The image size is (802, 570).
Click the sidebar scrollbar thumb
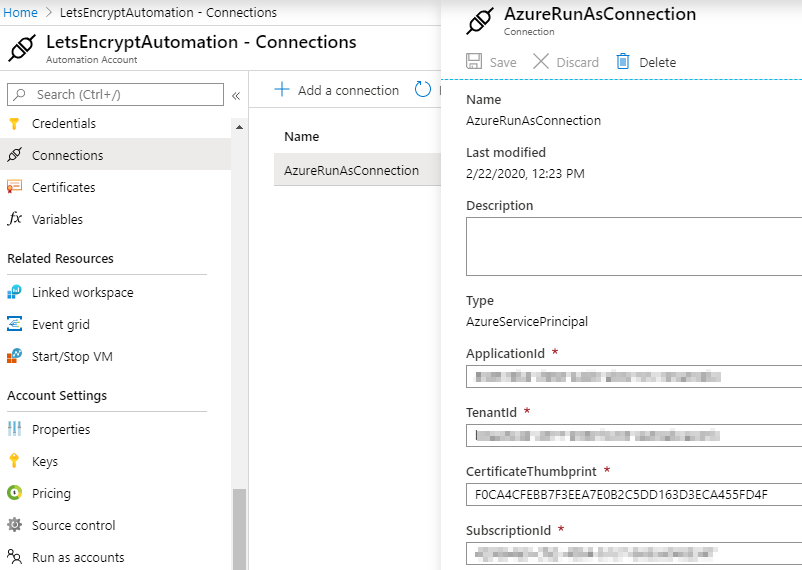pos(239,529)
